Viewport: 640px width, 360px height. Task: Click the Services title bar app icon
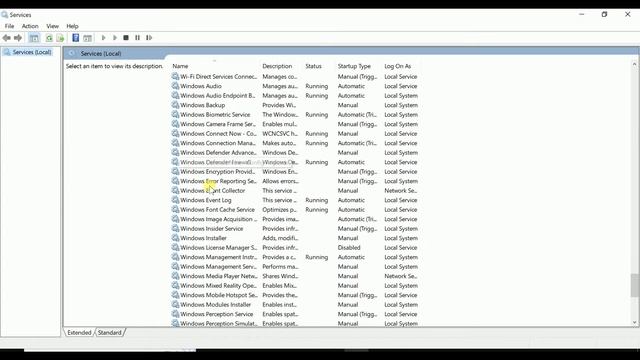[x=4, y=15]
